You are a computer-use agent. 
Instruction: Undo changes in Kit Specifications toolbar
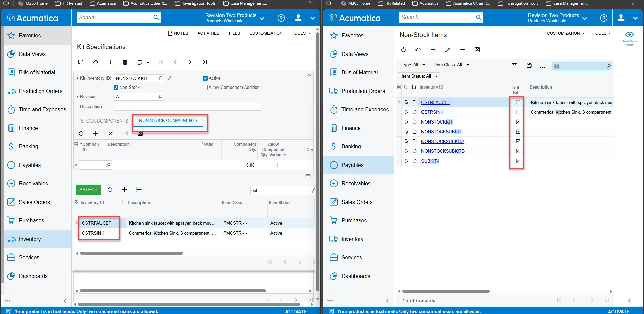[95, 62]
